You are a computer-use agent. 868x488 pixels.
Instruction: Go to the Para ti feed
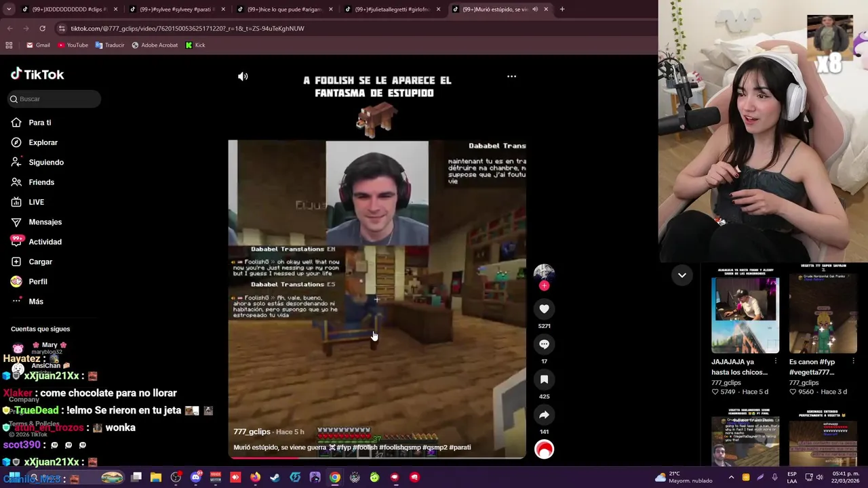pyautogui.click(x=40, y=123)
